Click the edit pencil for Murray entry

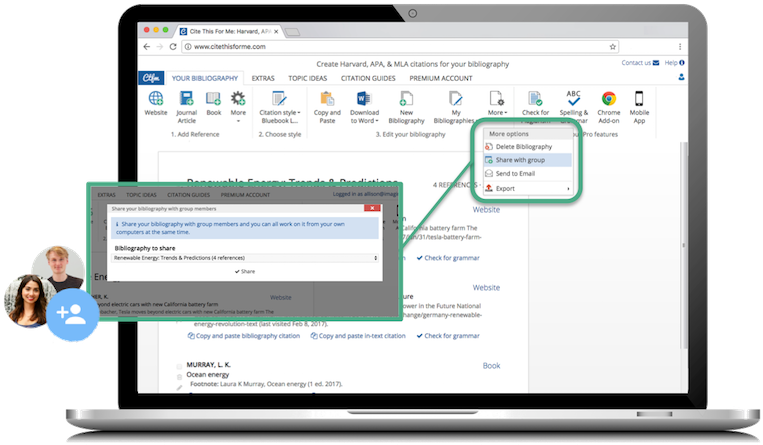click(x=179, y=388)
